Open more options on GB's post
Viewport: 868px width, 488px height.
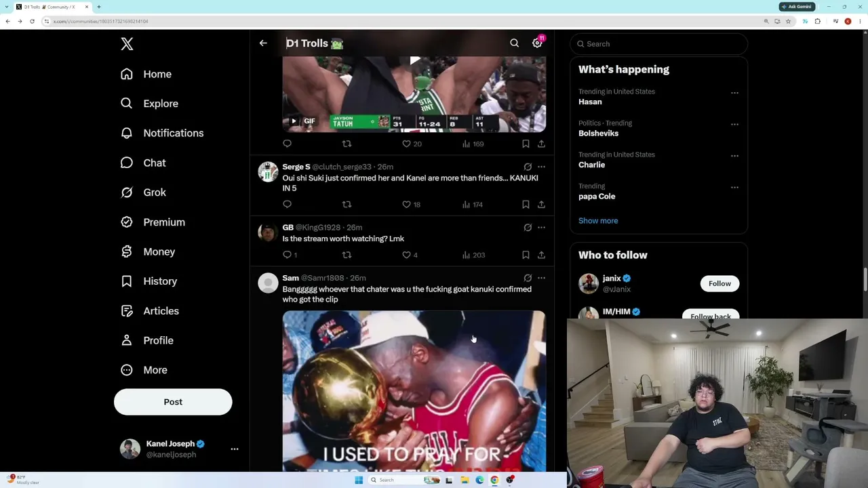[541, 227]
